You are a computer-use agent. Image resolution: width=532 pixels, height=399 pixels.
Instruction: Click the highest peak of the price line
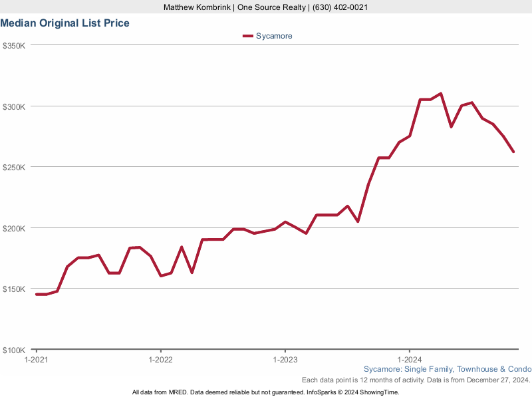click(x=441, y=94)
